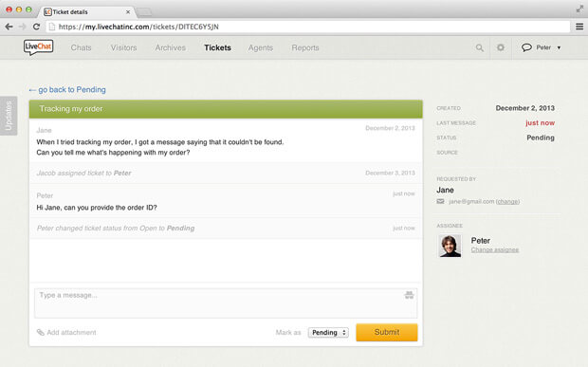Click the December 2, 2013 created date
Image resolution: width=588 pixels, height=367 pixels.
pyautogui.click(x=525, y=108)
